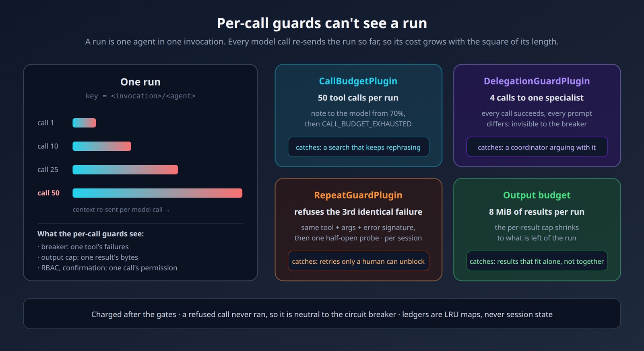This screenshot has width=644, height=351.
Task: Click the "call 1" label
Action: [45, 123]
